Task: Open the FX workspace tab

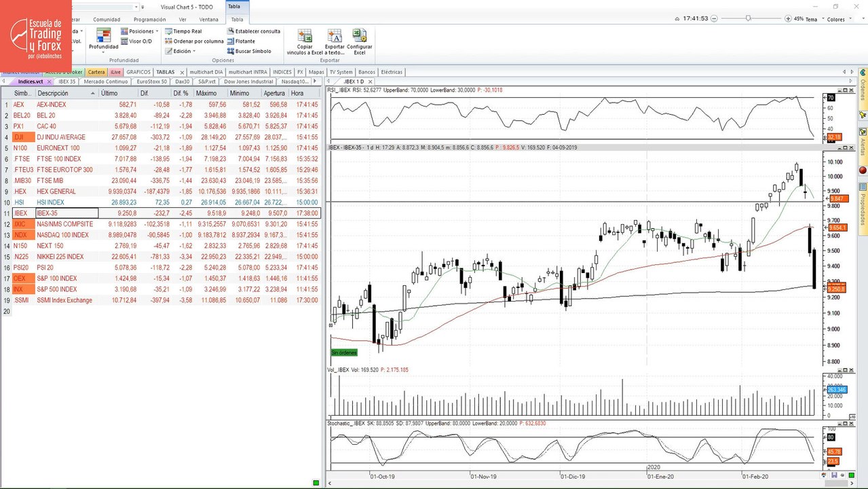Action: [300, 72]
